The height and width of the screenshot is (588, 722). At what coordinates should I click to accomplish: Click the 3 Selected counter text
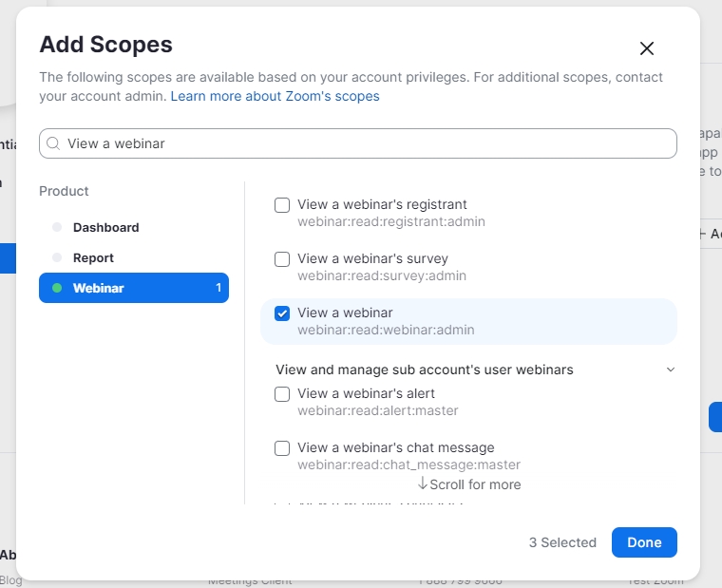(562, 542)
